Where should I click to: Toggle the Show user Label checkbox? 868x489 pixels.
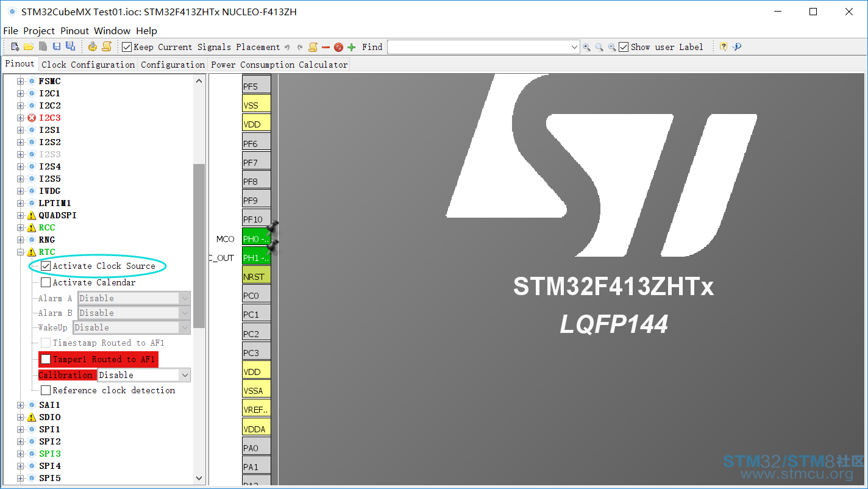(624, 47)
